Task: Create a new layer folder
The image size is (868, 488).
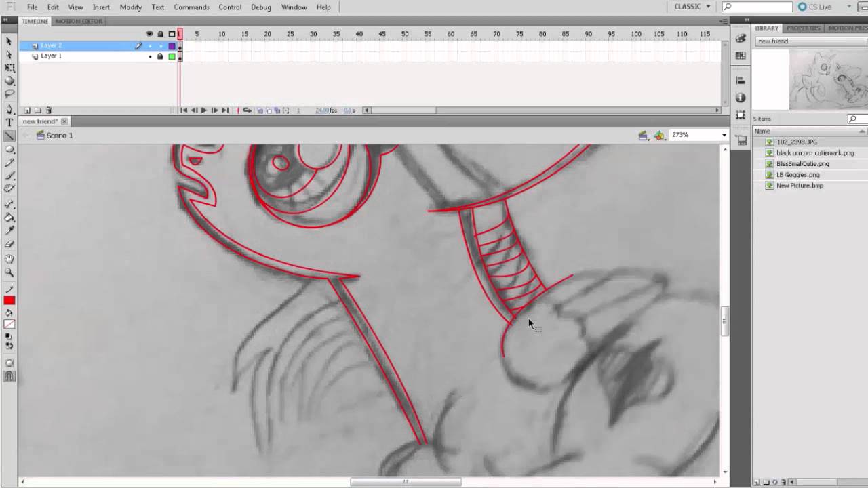Action: [x=38, y=110]
